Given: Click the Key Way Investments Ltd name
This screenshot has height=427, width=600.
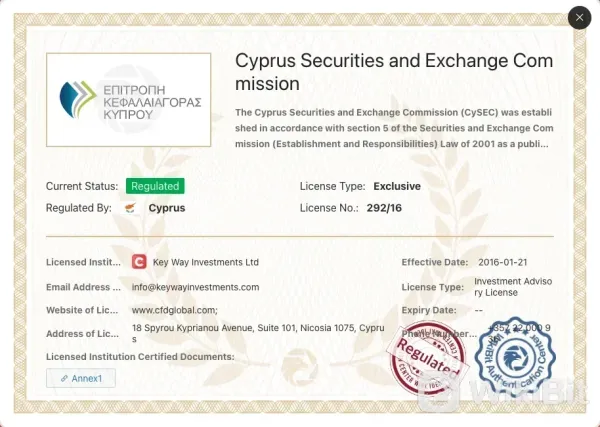Looking at the screenshot, I should [206, 262].
